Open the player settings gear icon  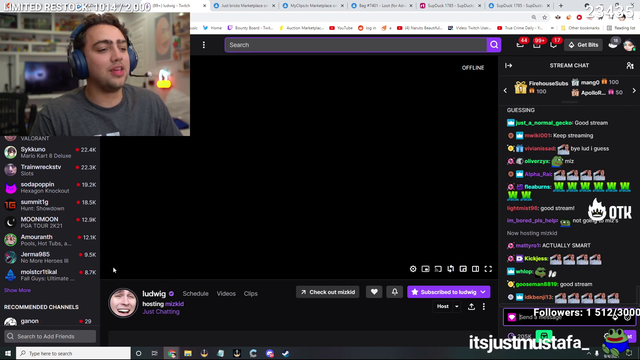coord(413,269)
